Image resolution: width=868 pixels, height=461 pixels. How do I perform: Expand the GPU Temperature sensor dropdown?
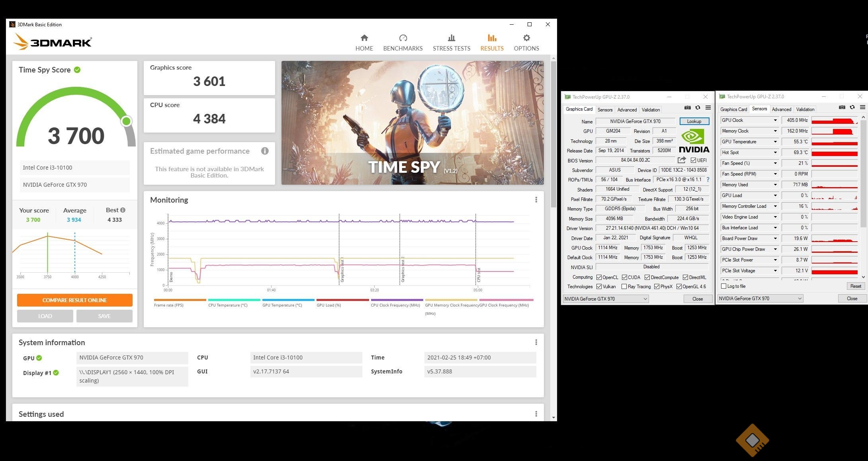point(775,142)
